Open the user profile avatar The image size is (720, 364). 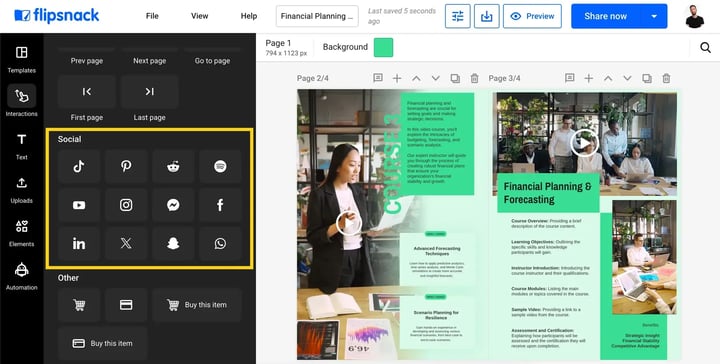(x=694, y=17)
